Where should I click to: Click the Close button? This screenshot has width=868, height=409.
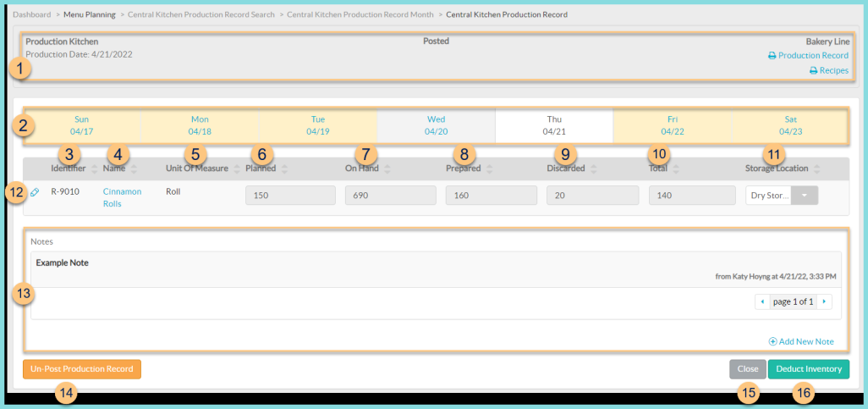point(747,369)
